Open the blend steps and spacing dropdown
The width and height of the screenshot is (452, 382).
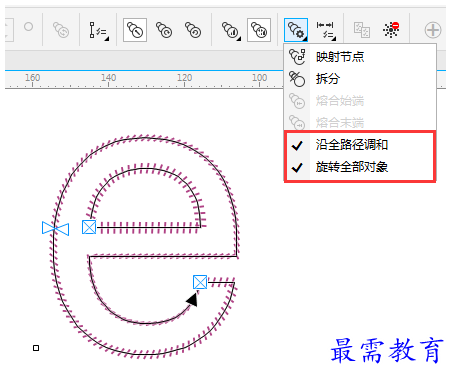click(x=98, y=31)
